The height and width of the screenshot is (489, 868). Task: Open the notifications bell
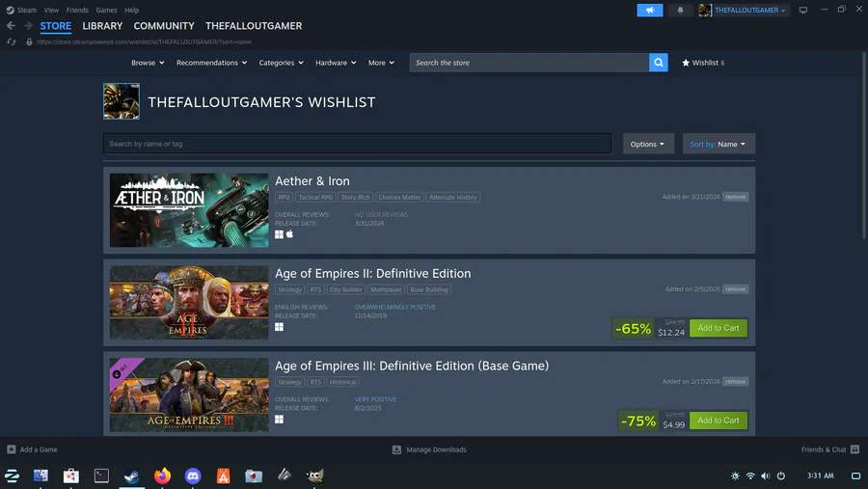680,10
